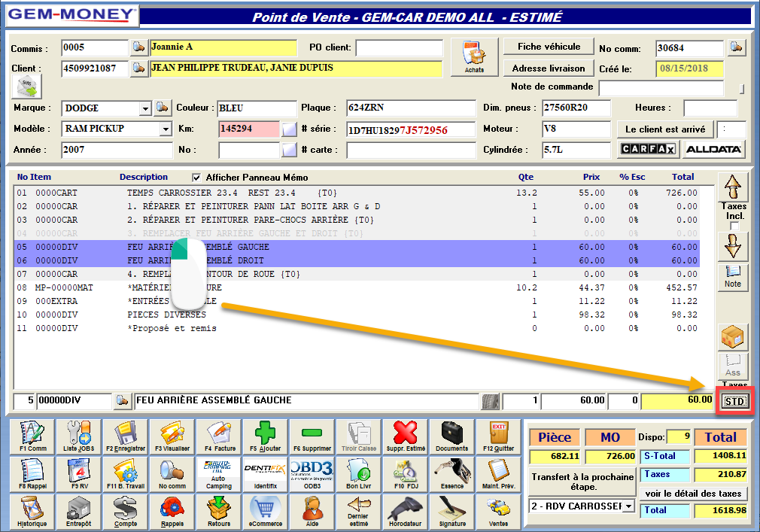Screen dimensions: 760x532
Task: Open the Retours returns icon
Action: (219, 512)
